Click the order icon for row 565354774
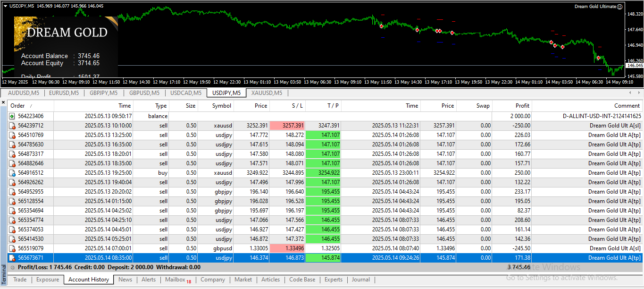Screen dimensions: 644x289 click(12, 220)
